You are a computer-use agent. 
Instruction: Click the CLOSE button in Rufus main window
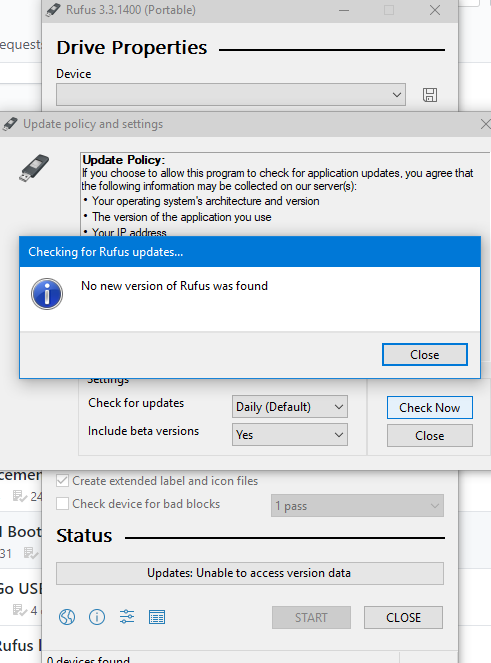403,617
